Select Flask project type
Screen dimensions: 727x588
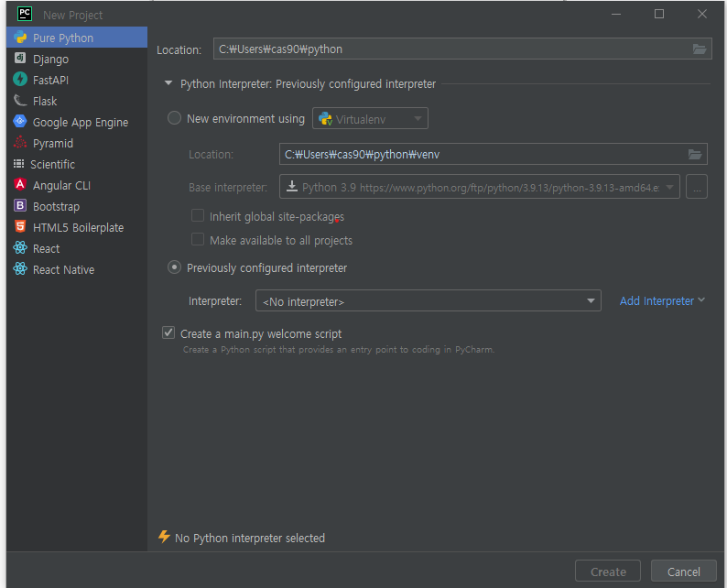click(77, 101)
